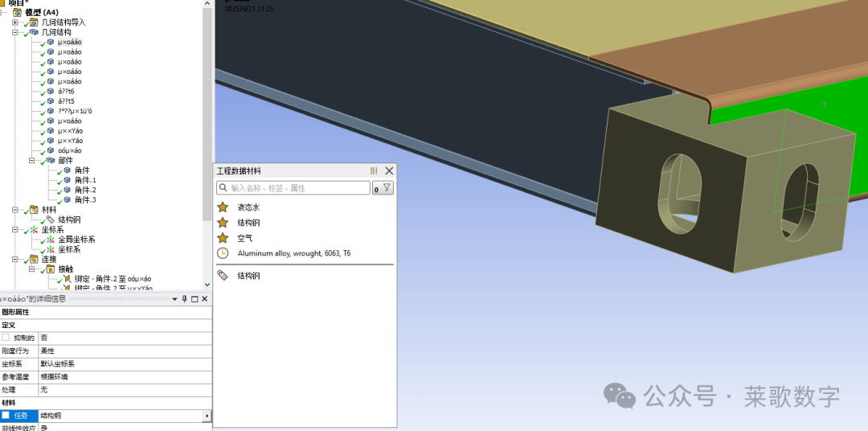
Task: Click favorite star beside 结构钢 in material panel
Action: pos(223,223)
